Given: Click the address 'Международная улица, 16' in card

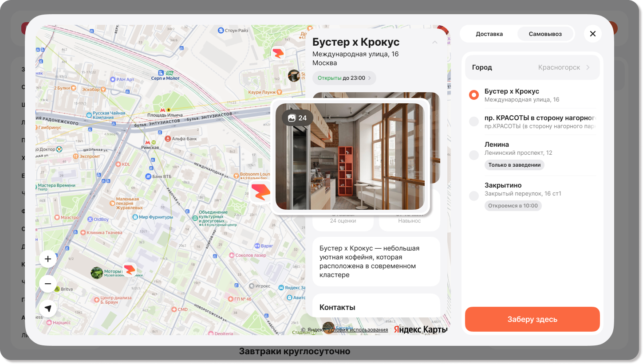Looking at the screenshot, I should tap(355, 54).
